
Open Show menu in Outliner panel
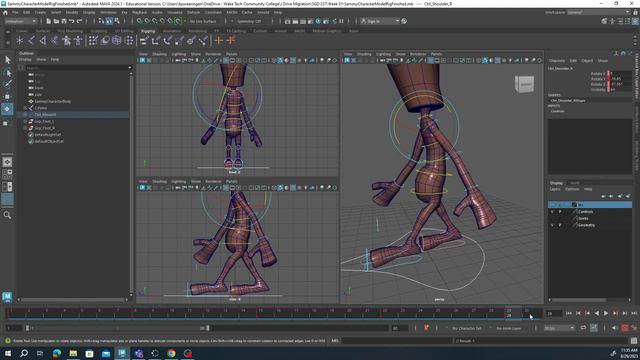tap(41, 60)
